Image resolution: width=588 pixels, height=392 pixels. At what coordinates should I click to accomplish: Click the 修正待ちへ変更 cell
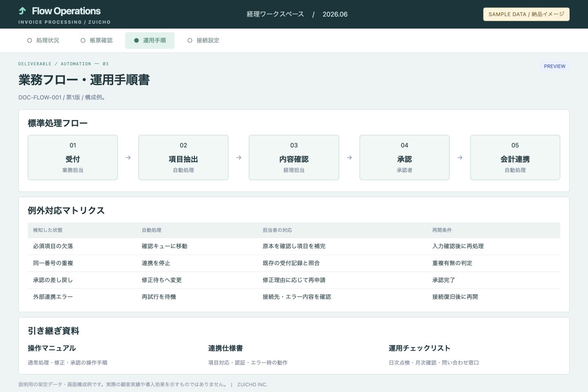[162, 280]
